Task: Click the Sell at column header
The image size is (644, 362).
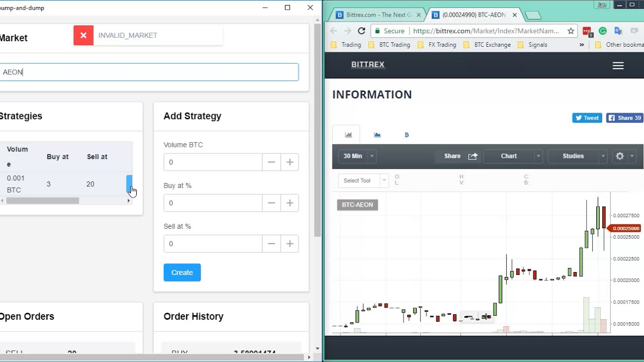Action: (x=97, y=156)
